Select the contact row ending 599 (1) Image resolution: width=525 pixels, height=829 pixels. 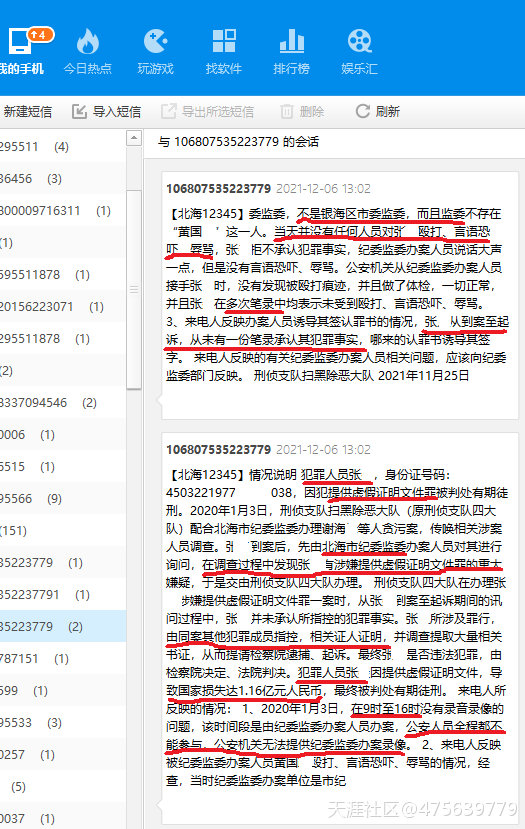tap(63, 690)
